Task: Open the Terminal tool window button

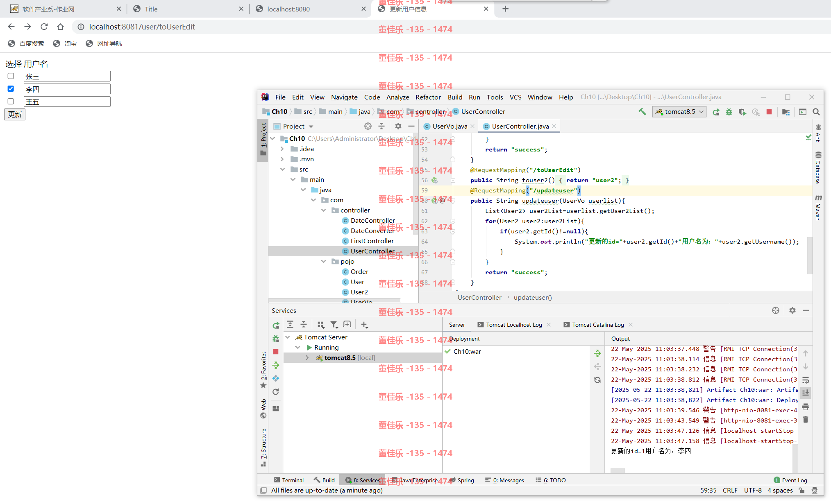Action: 289,480
